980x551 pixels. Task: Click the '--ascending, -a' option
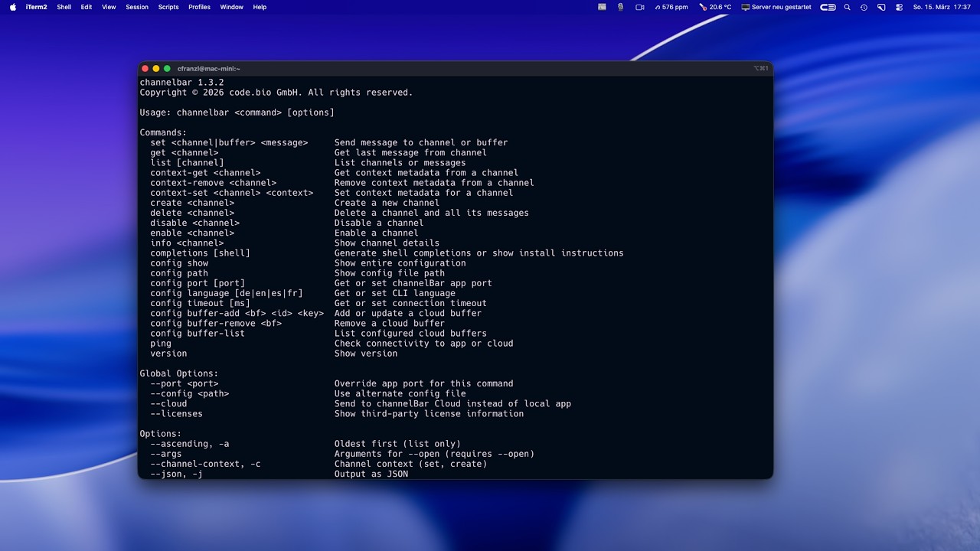tap(189, 444)
